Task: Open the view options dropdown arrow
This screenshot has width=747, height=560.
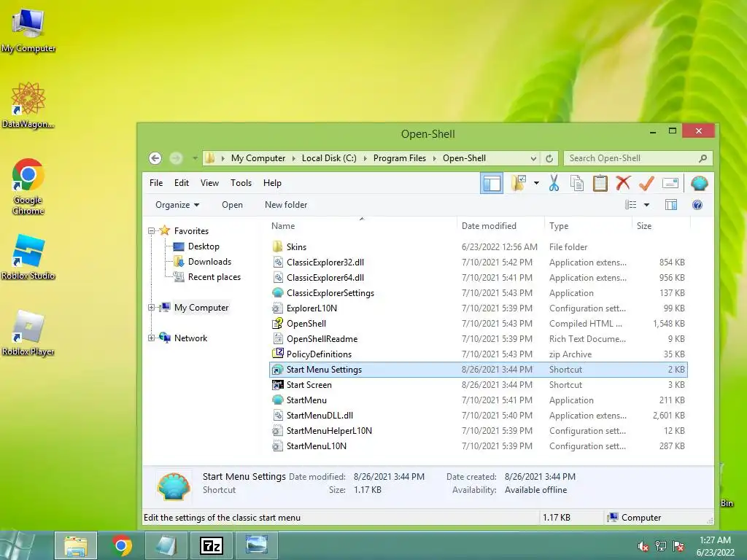Action: click(x=646, y=205)
